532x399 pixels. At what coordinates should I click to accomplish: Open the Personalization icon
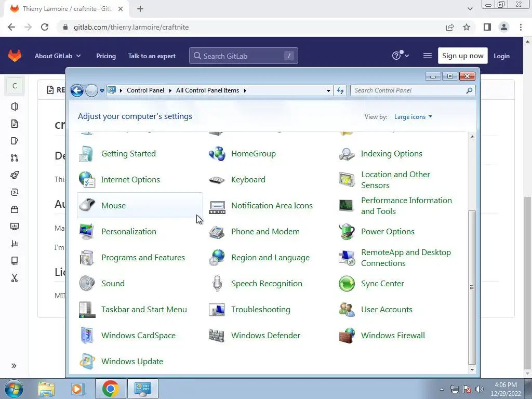coord(87,231)
